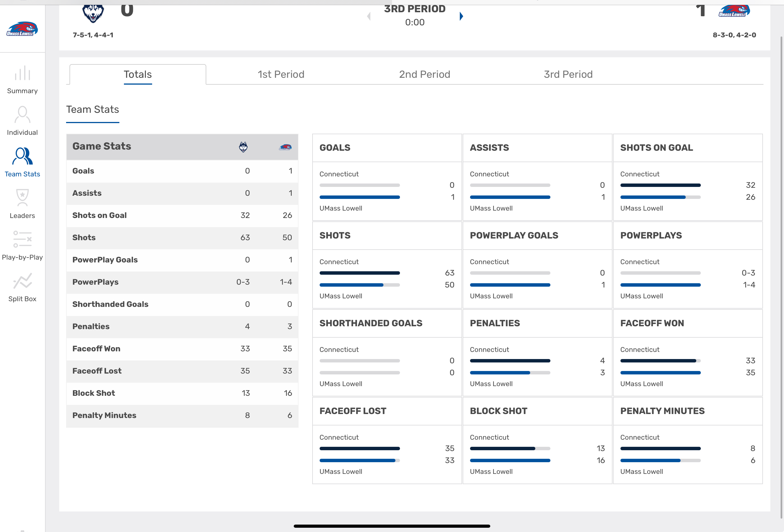This screenshot has height=532, width=784.
Task: Click the ASSISTS card title
Action: (x=489, y=148)
